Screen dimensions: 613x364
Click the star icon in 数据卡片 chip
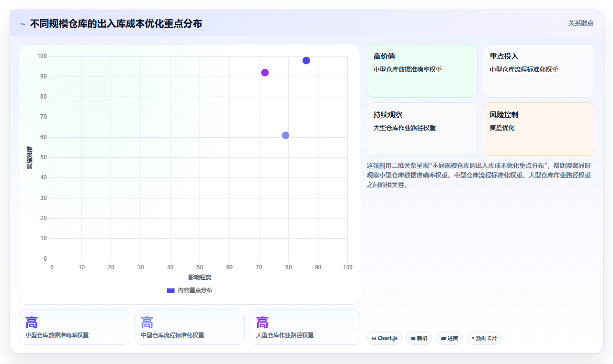473,338
